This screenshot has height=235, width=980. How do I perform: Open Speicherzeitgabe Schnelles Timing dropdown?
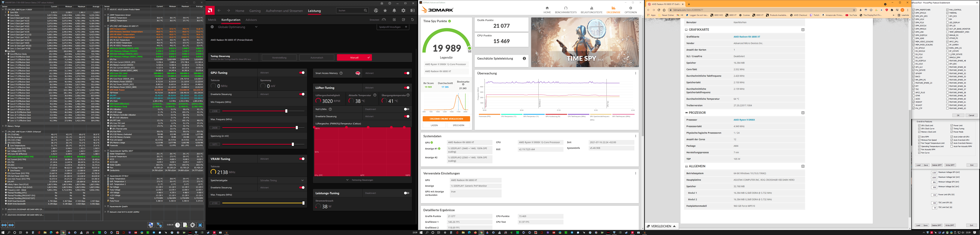282,180
